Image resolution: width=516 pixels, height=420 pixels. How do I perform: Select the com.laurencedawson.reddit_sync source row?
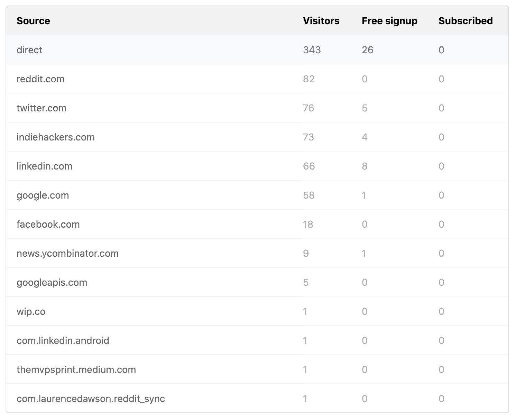257,398
